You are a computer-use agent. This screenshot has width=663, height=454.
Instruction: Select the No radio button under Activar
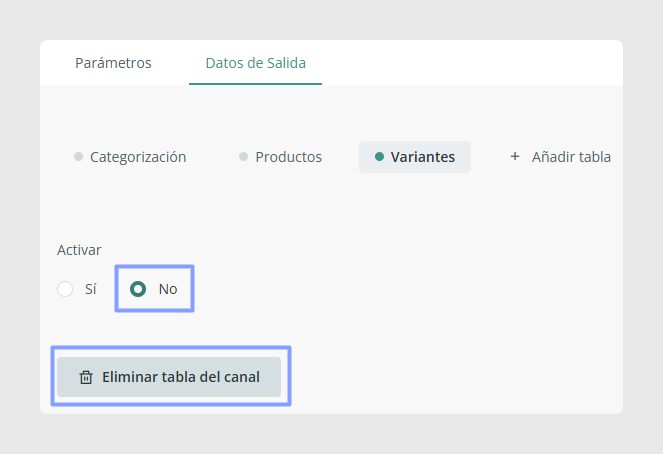coord(138,289)
